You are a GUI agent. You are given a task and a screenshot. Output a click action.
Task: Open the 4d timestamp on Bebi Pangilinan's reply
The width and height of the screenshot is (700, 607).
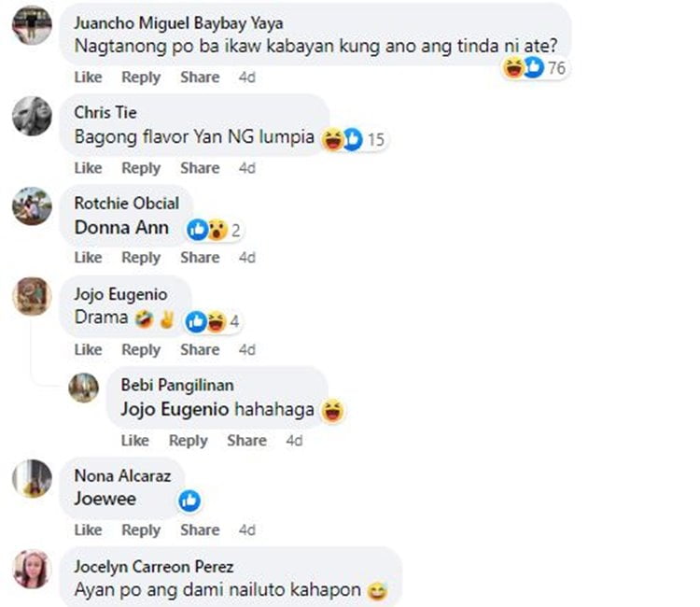[294, 441]
